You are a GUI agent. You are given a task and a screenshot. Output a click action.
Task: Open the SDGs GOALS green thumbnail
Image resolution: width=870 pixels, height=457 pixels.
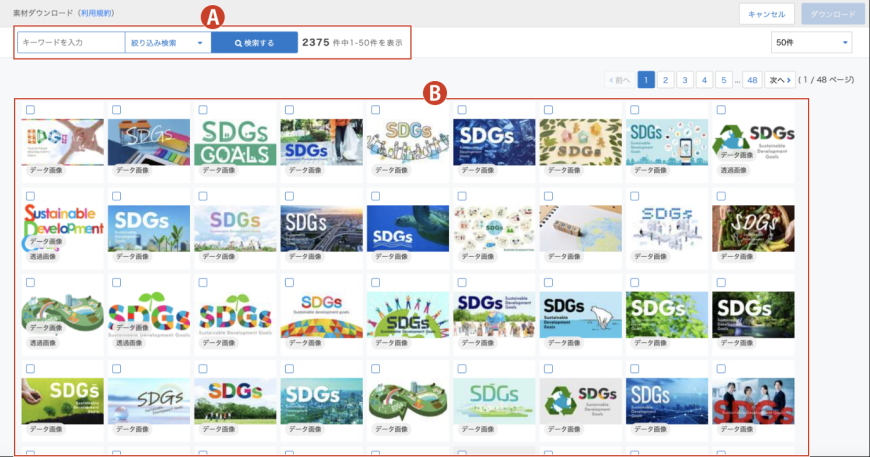coord(235,141)
